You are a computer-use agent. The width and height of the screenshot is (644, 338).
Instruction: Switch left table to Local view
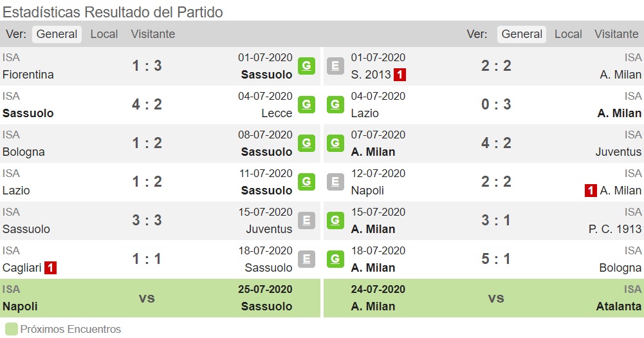point(104,34)
